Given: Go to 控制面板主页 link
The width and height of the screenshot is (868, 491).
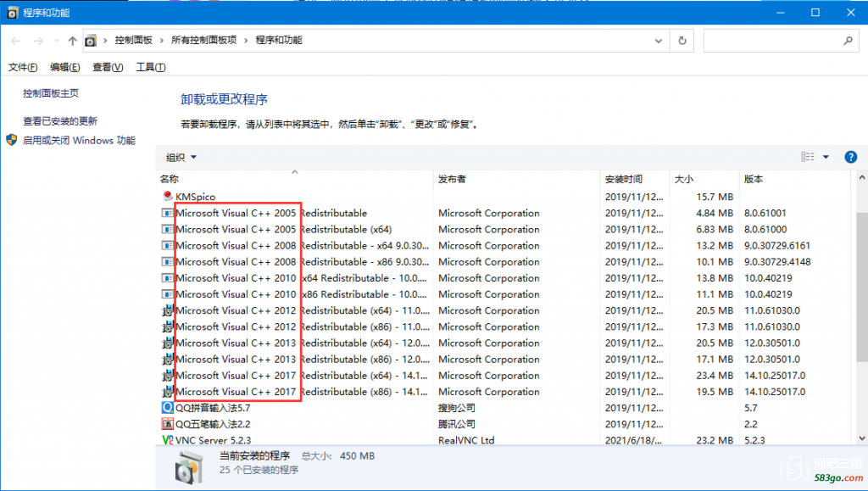Looking at the screenshot, I should pyautogui.click(x=51, y=93).
